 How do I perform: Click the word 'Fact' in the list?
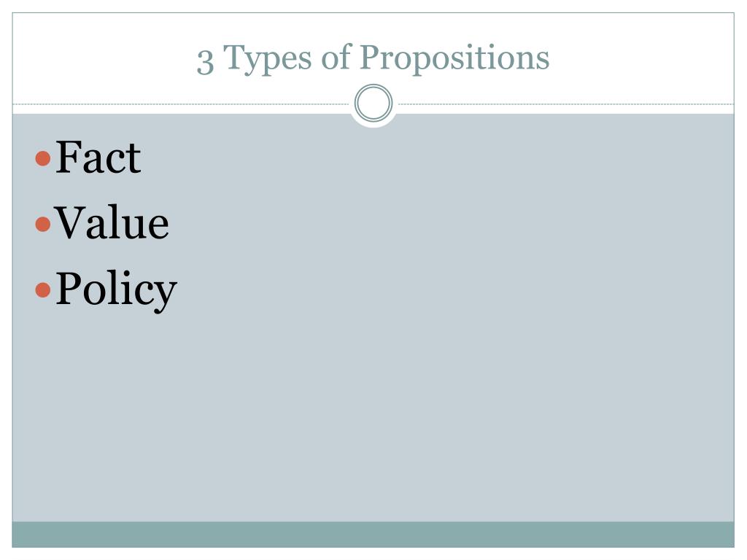pos(98,157)
